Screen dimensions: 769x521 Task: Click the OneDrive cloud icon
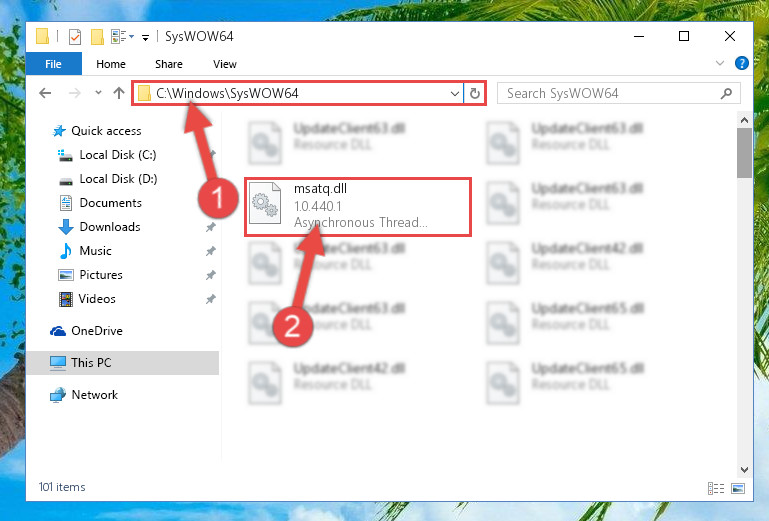tap(58, 332)
